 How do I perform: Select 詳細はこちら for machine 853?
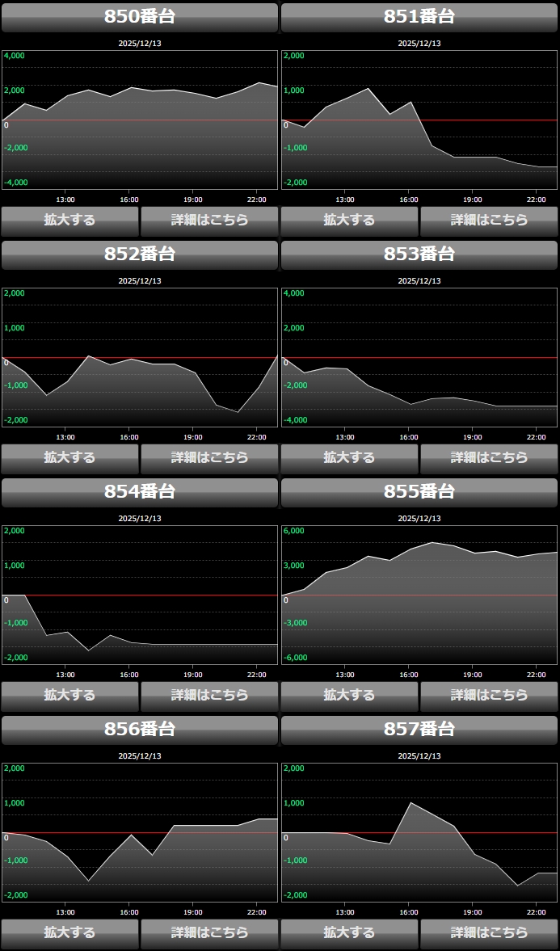489,457
